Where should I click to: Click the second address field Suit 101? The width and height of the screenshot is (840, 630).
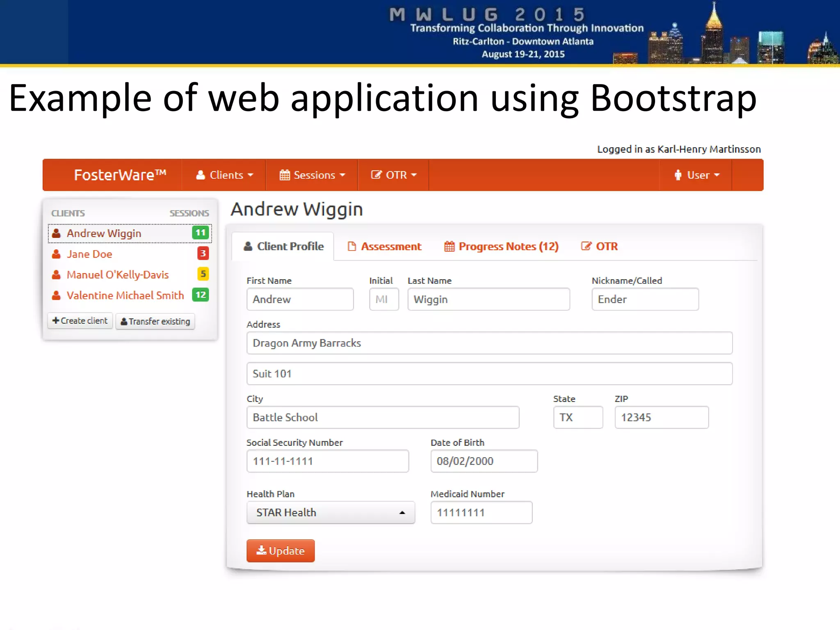point(489,374)
